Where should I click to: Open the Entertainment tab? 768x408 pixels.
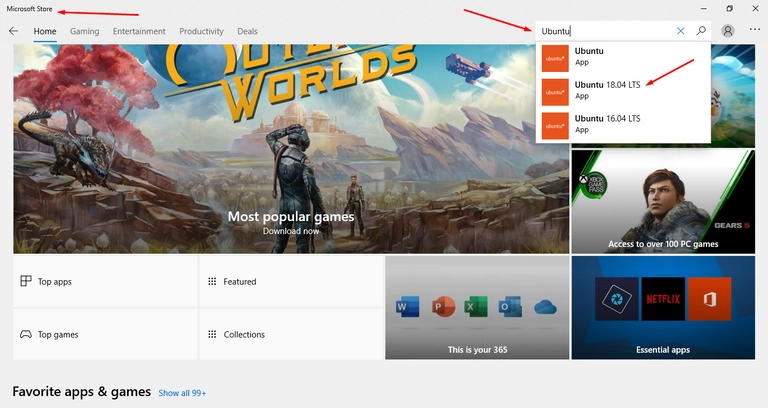tap(139, 31)
